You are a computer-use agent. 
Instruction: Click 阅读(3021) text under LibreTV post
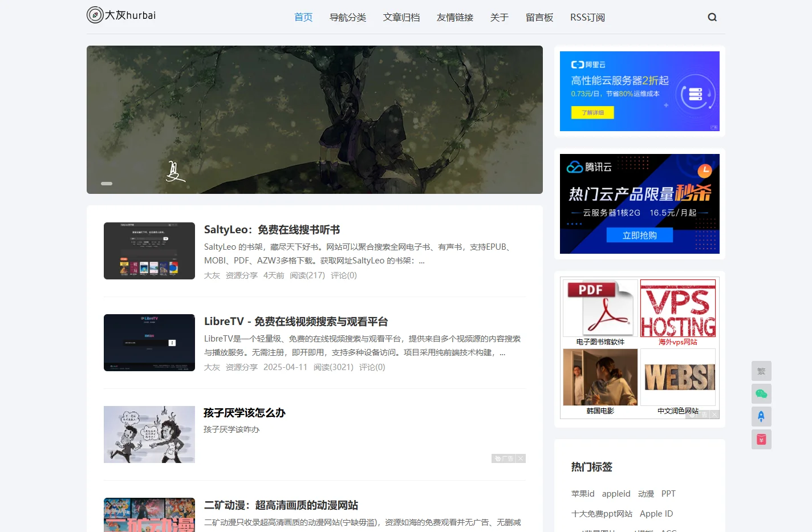point(334,367)
